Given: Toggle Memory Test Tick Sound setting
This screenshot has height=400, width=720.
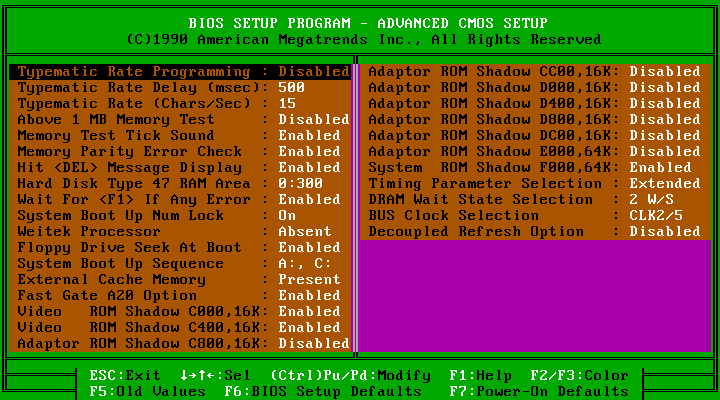Looking at the screenshot, I should (309, 136).
